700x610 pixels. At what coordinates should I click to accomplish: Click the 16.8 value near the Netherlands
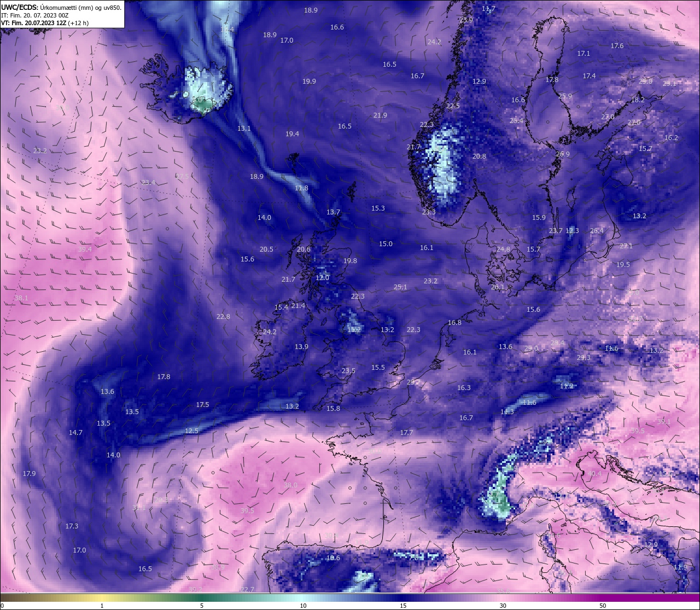coord(454,323)
